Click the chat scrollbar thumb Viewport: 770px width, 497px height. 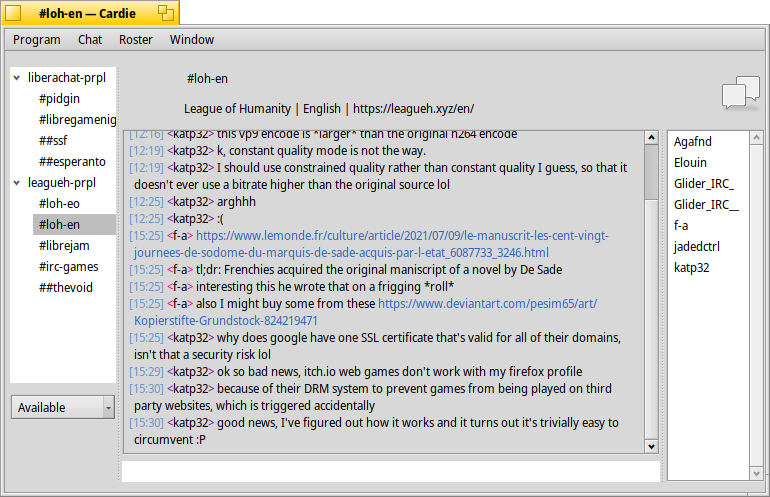pyautogui.click(x=651, y=172)
